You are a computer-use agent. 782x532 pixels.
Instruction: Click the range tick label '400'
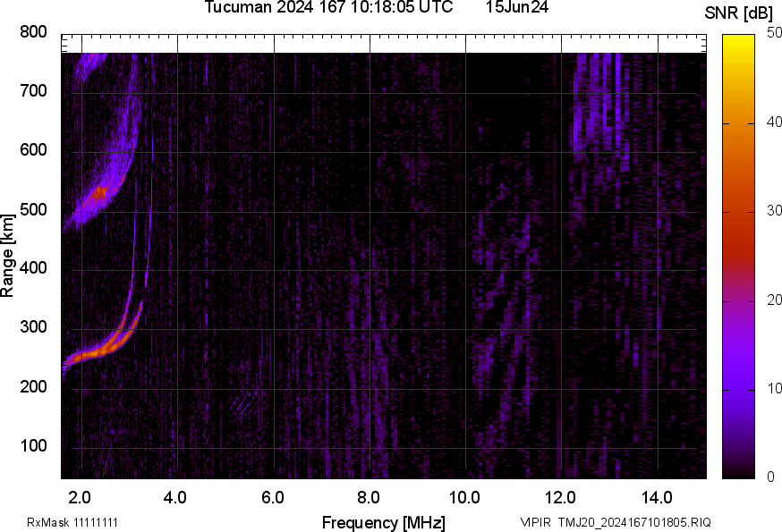pos(33,268)
